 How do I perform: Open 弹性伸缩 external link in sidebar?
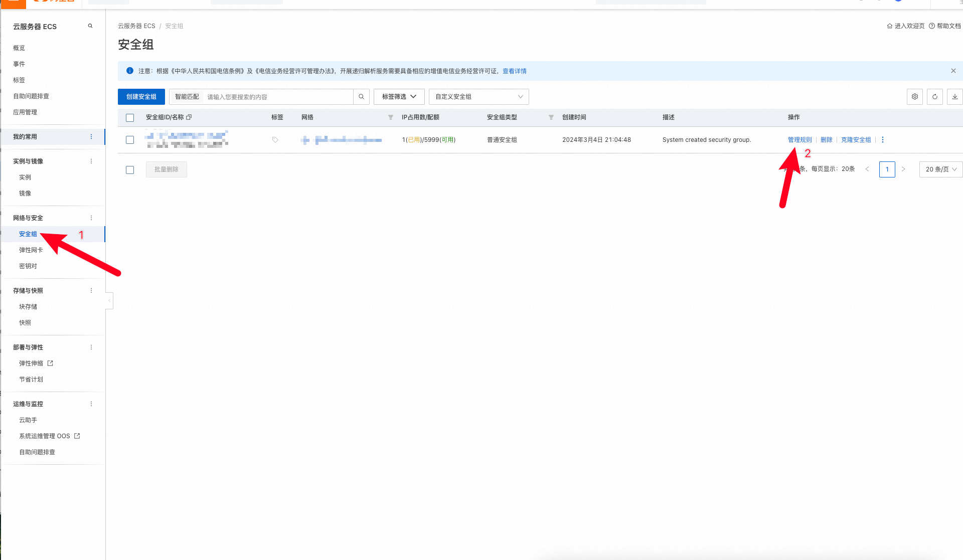coord(36,363)
